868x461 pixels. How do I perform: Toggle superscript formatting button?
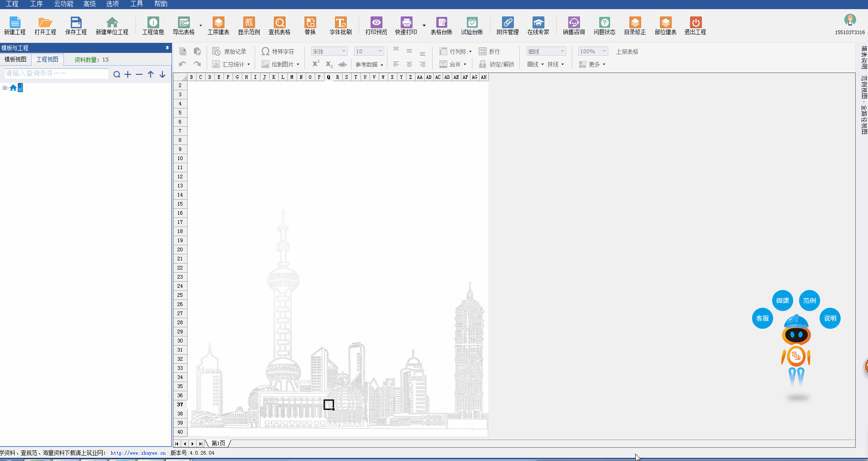(x=316, y=64)
